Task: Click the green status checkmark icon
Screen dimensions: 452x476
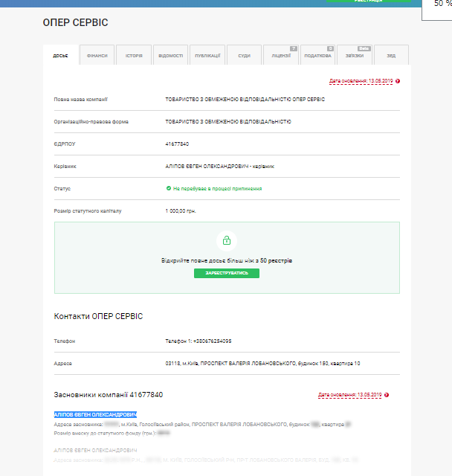Action: [169, 189]
